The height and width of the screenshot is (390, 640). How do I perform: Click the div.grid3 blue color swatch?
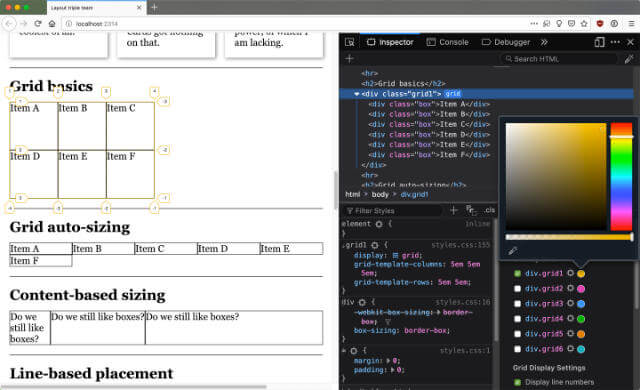[581, 304]
